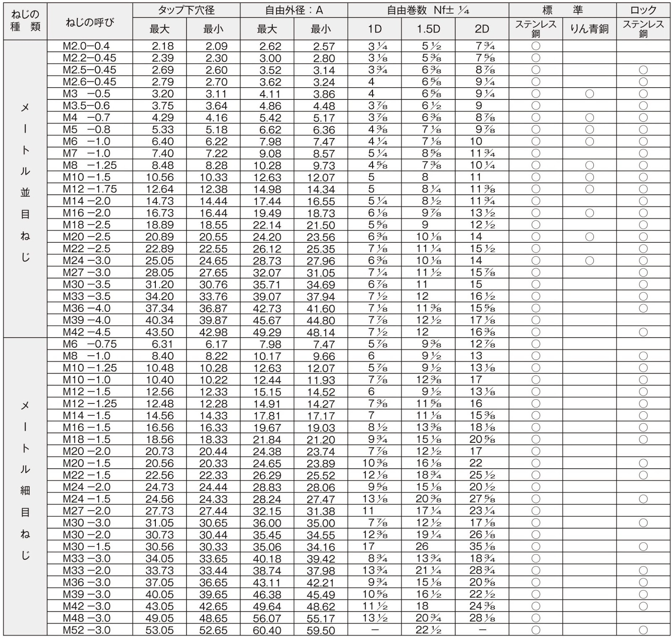
Task: Select the M22 −2.5 row label
Action: [x=86, y=249]
